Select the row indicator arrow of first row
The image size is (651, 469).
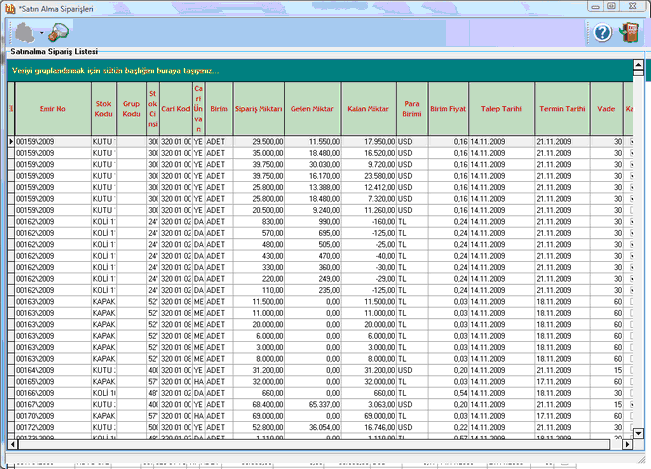[x=11, y=142]
